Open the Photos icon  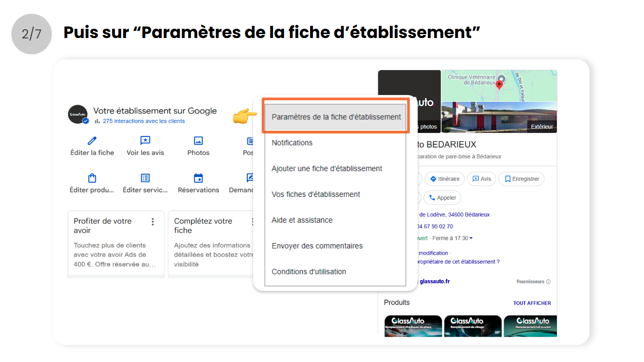click(x=198, y=141)
